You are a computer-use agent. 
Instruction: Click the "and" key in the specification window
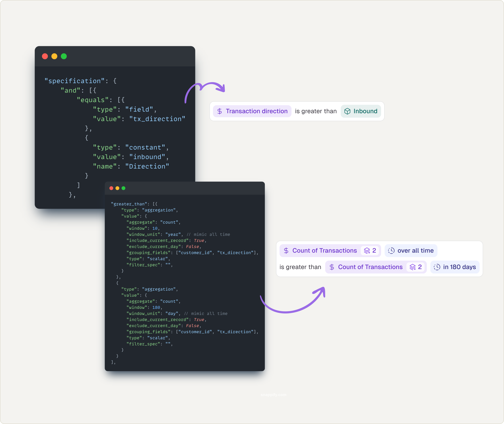[70, 91]
